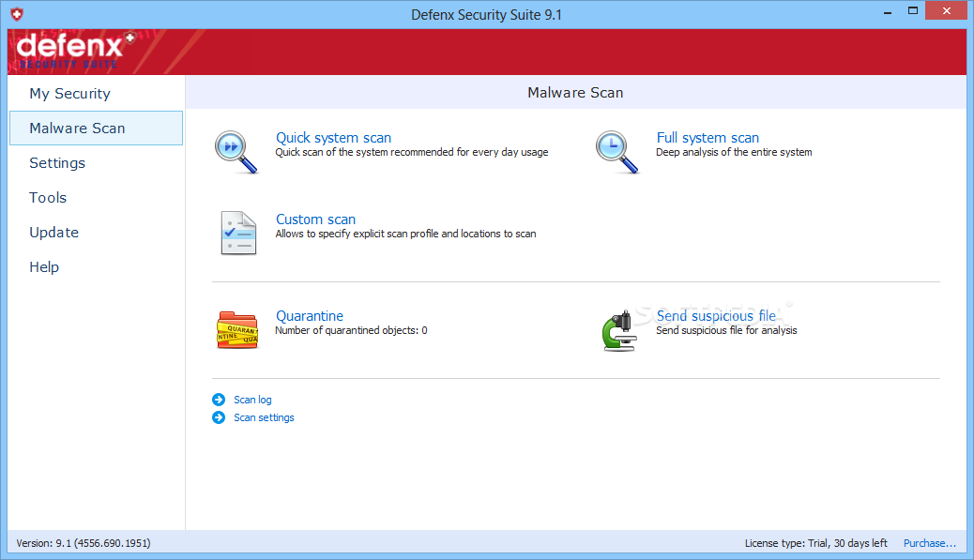Image resolution: width=974 pixels, height=560 pixels.
Task: Click the microscope icon for suspicious file
Action: [x=619, y=331]
